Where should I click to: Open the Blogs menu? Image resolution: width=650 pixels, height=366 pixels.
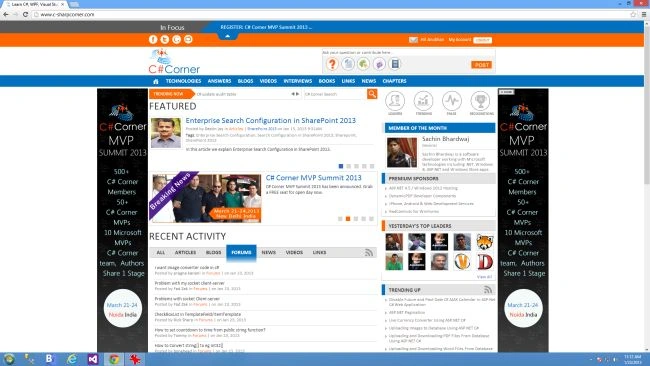coord(245,81)
